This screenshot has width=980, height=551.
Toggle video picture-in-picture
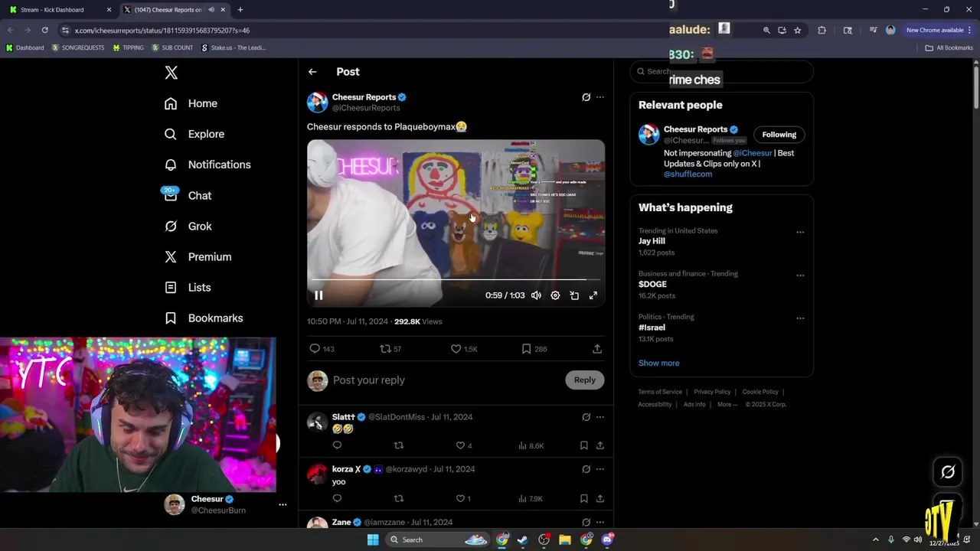(x=574, y=295)
